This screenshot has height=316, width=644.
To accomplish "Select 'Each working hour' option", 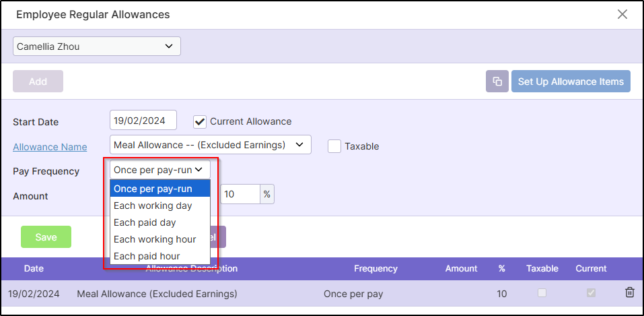I will (x=159, y=239).
